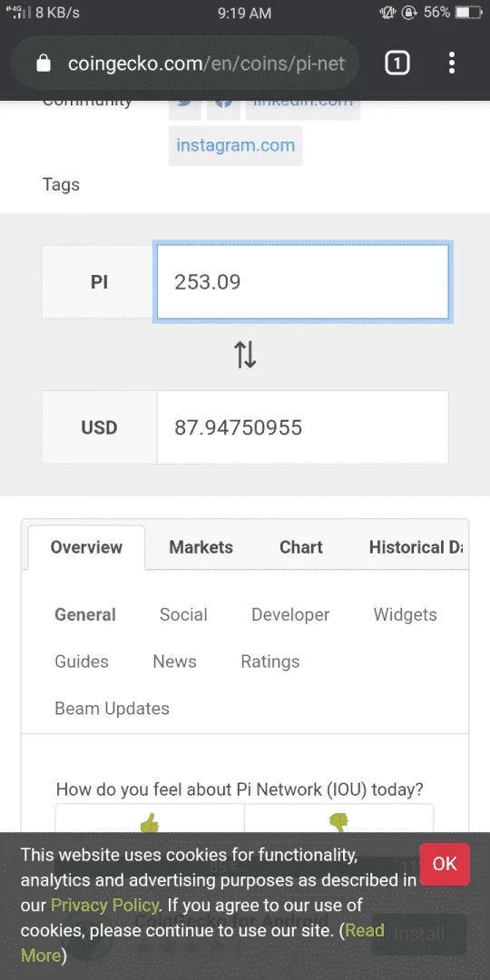
Task: Open the tab switcher icon
Action: [397, 64]
